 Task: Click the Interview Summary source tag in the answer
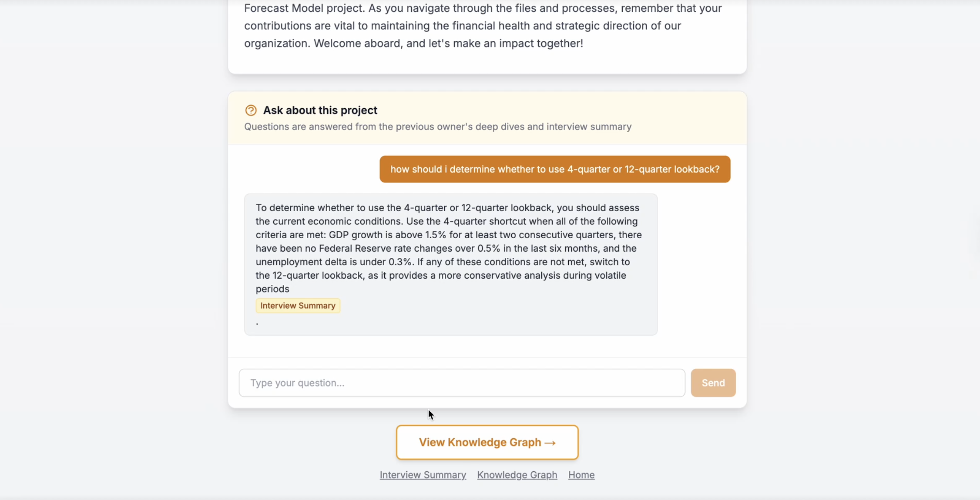point(298,306)
